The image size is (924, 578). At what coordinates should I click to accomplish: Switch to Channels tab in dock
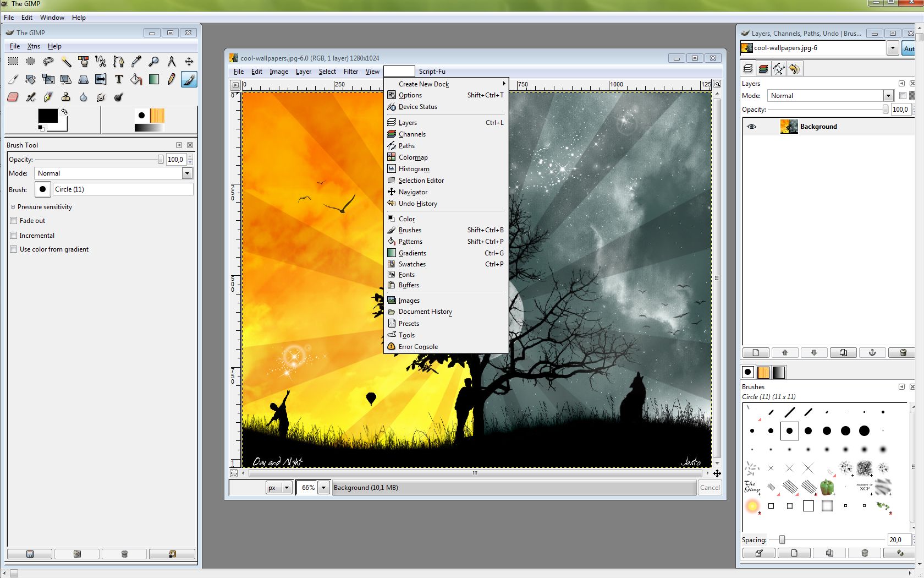pos(763,69)
